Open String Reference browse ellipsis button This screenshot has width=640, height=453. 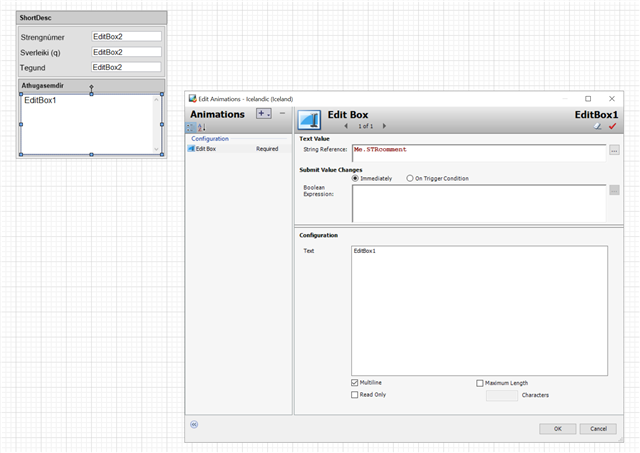point(614,150)
